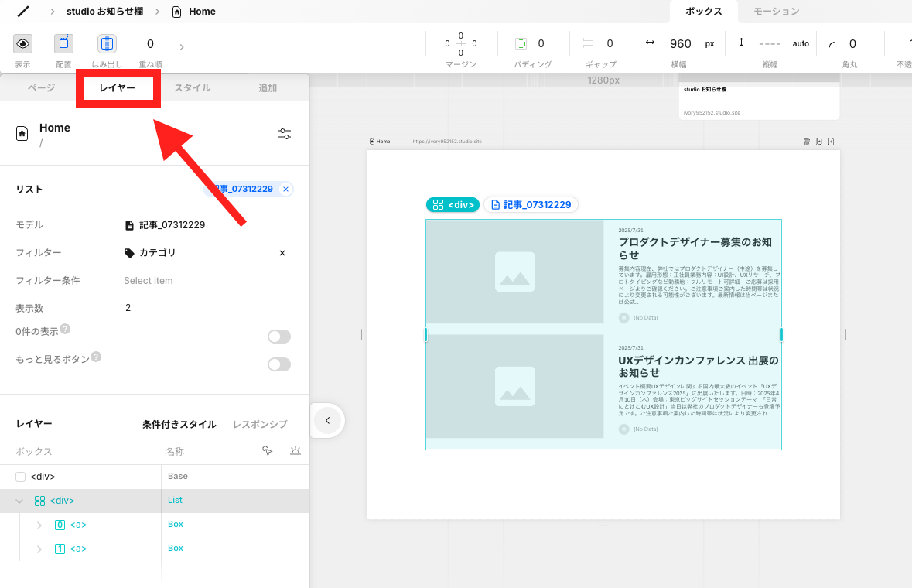Select the conditional style cursor icon in layer panel

pos(268,450)
